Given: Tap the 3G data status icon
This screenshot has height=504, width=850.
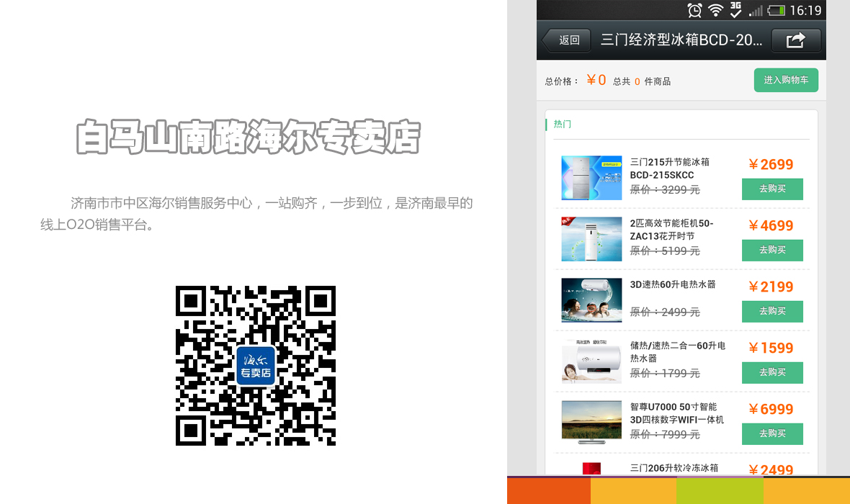Looking at the screenshot, I should coord(735,10).
